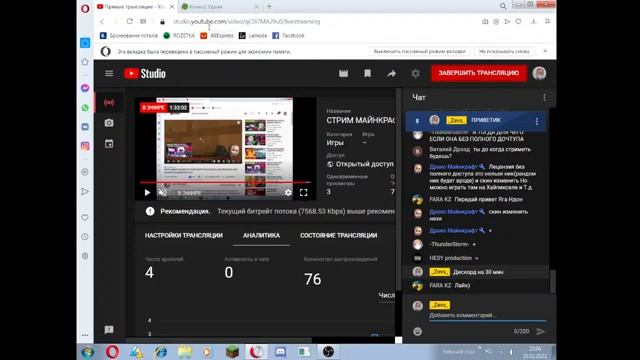640x360 pixels.
Task: Go back in the Opera browser
Action: [x=102, y=22]
